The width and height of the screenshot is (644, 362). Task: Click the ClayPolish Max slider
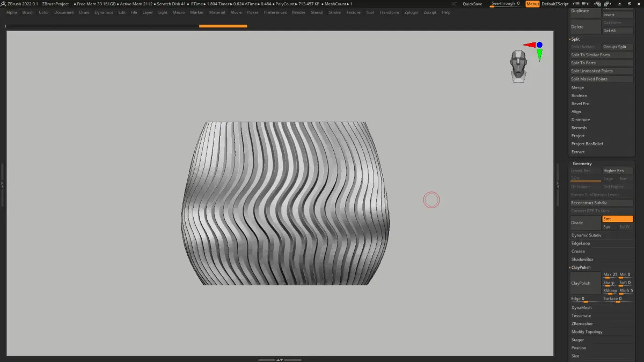click(x=610, y=275)
